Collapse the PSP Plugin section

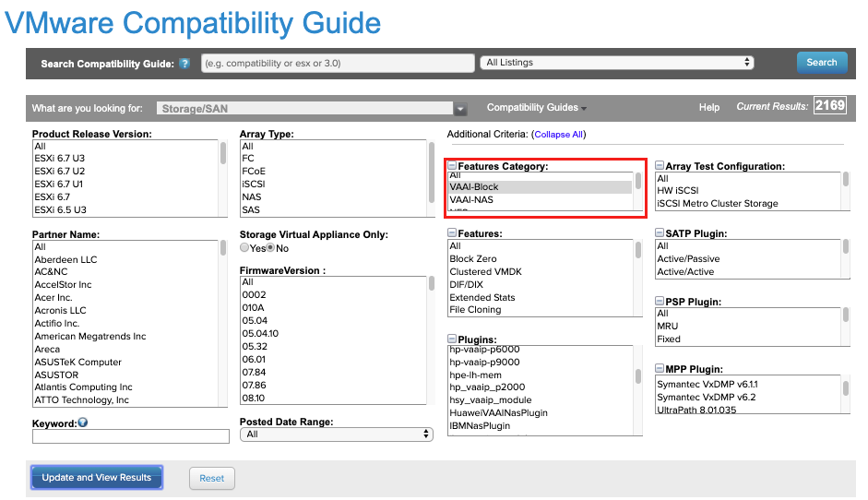click(x=660, y=302)
